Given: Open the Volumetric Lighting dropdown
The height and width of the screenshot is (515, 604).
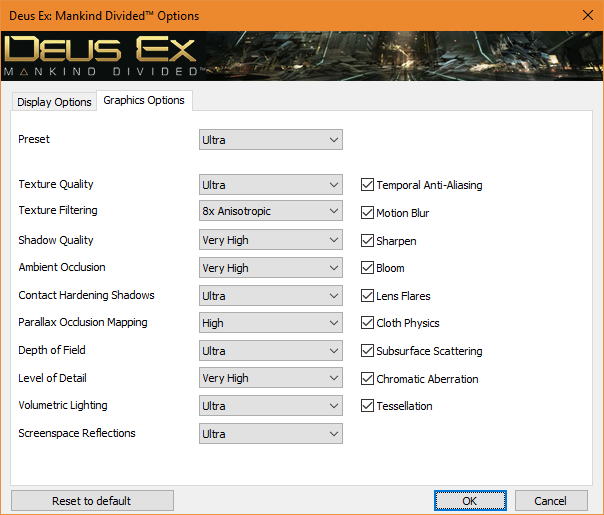Looking at the screenshot, I should (x=271, y=406).
